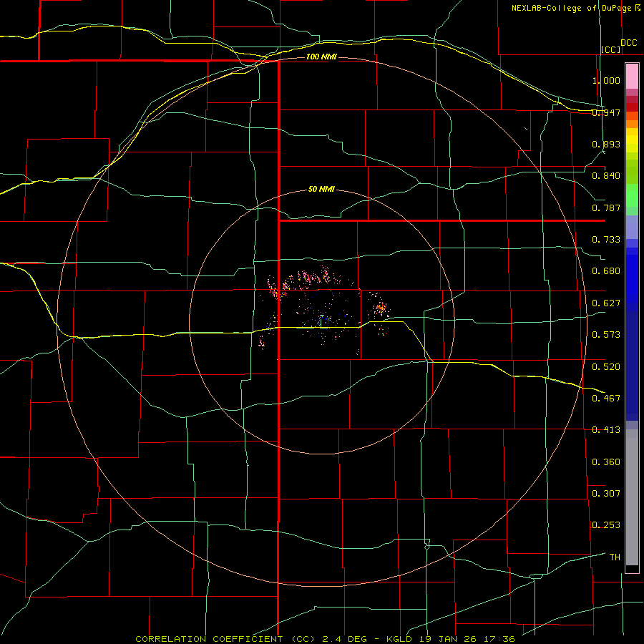Click the 0.520 scale label
The image size is (644, 644).
click(x=606, y=367)
